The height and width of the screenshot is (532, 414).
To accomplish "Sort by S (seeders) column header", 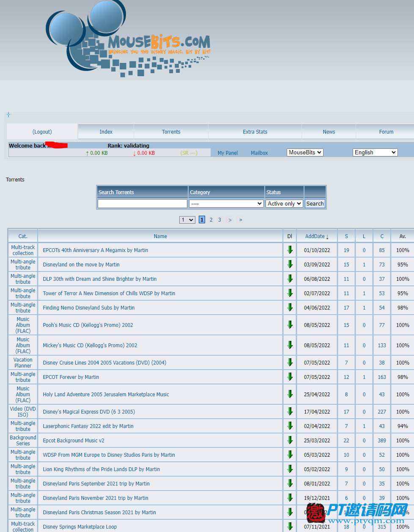I will tap(346, 236).
